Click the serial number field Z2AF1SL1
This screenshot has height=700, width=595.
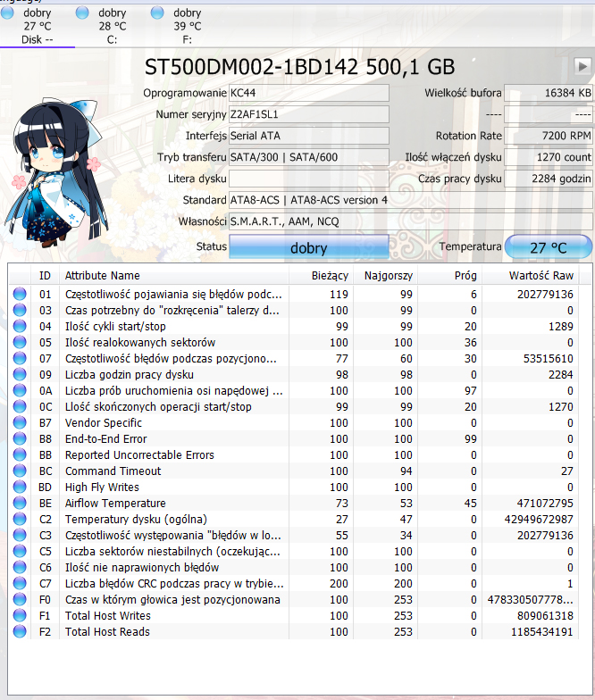(x=309, y=114)
